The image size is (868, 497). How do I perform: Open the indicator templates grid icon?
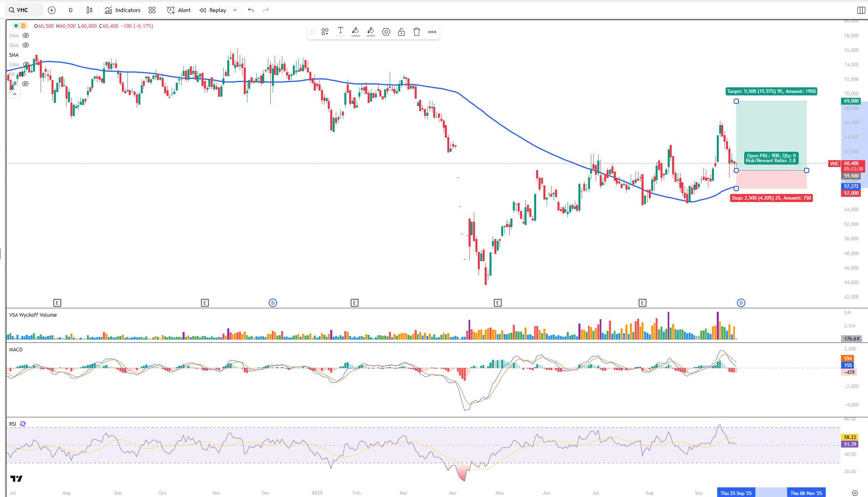pyautogui.click(x=152, y=10)
